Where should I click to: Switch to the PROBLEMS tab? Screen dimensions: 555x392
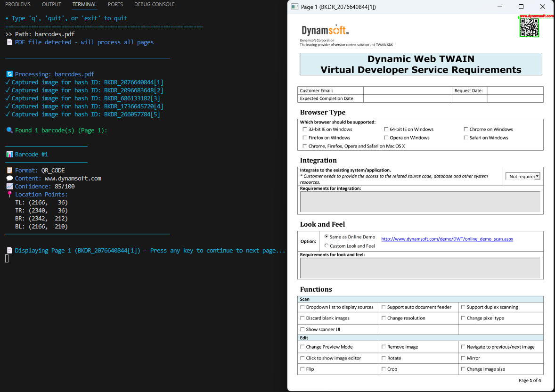tap(18, 4)
